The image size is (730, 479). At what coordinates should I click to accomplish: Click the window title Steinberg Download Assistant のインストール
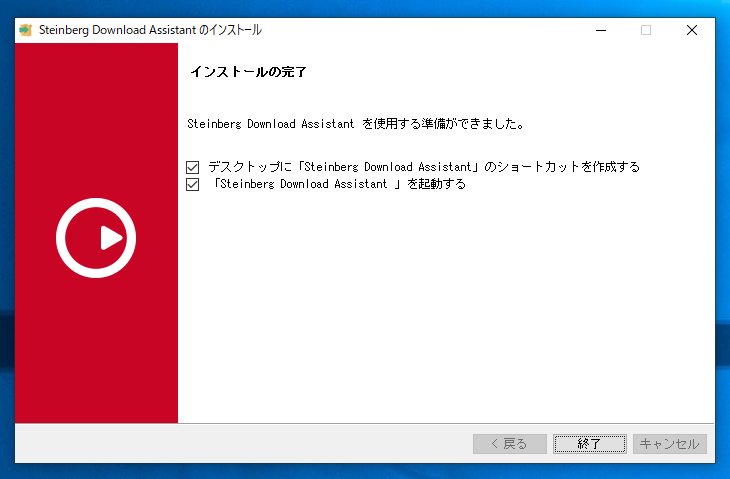[x=150, y=30]
